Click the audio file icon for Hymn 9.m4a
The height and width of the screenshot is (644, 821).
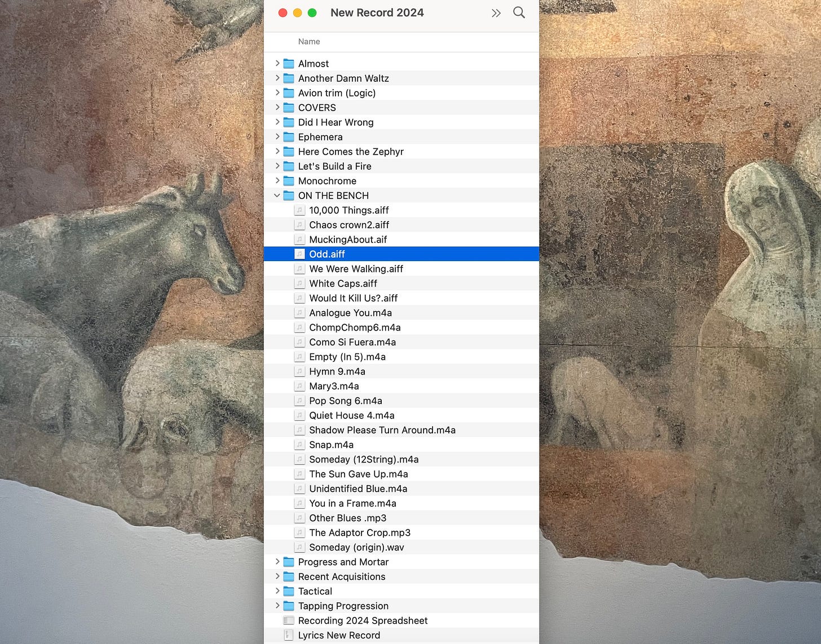[x=300, y=372]
